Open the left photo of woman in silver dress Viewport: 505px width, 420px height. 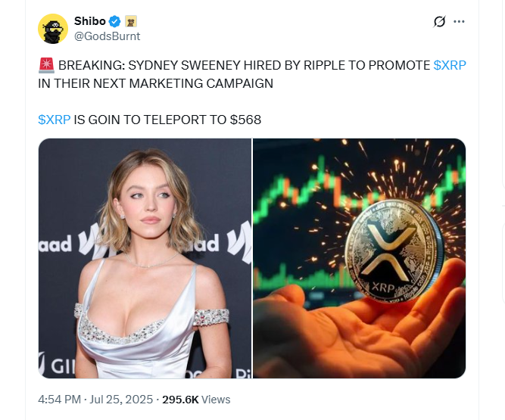pyautogui.click(x=145, y=258)
